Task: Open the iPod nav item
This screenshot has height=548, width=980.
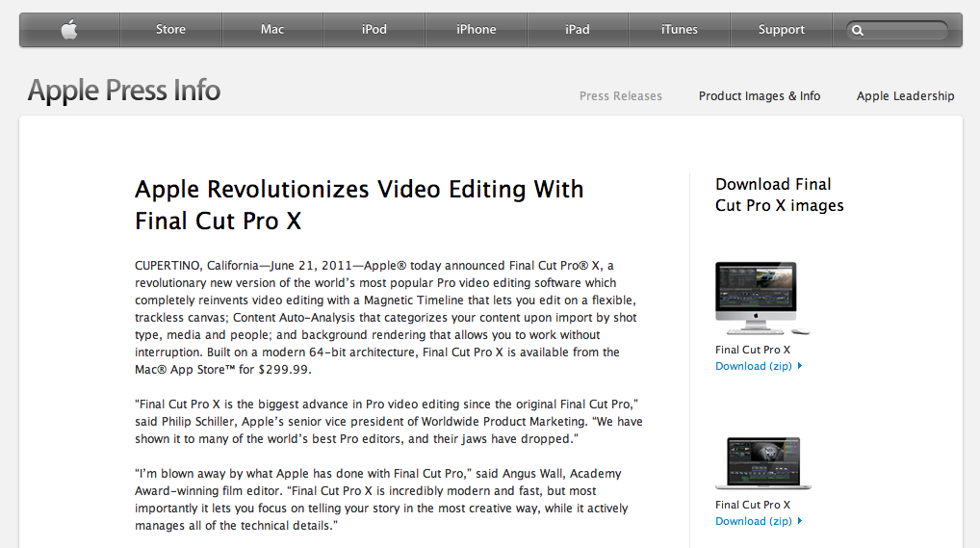Action: tap(374, 30)
